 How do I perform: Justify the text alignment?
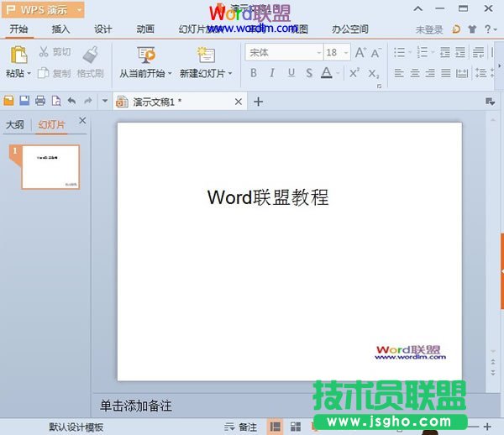click(x=446, y=73)
